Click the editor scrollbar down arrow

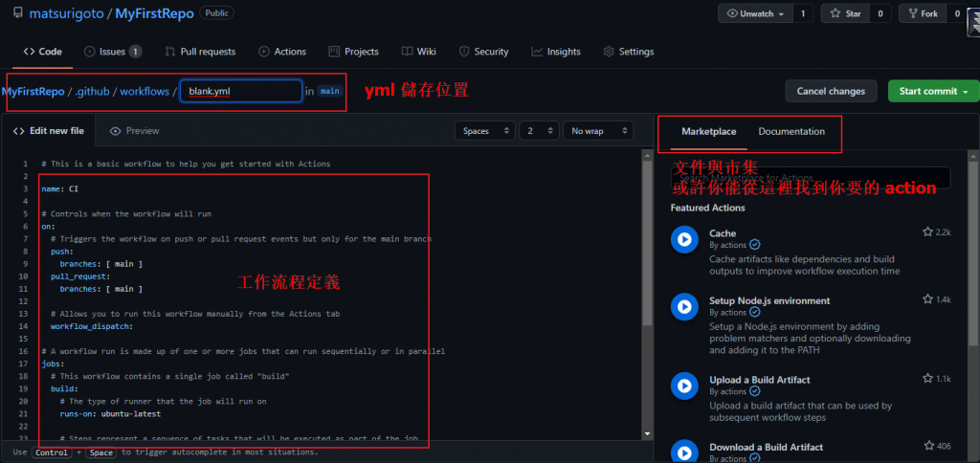[x=648, y=433]
